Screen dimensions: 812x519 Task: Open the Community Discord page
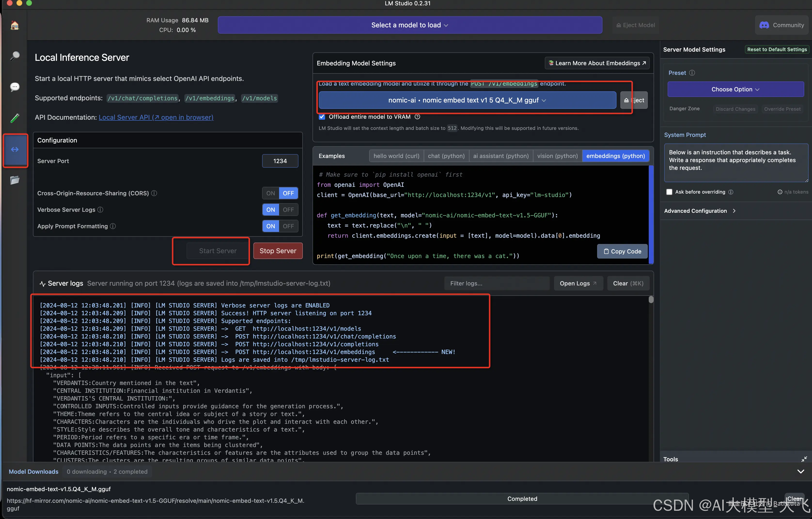click(x=781, y=25)
